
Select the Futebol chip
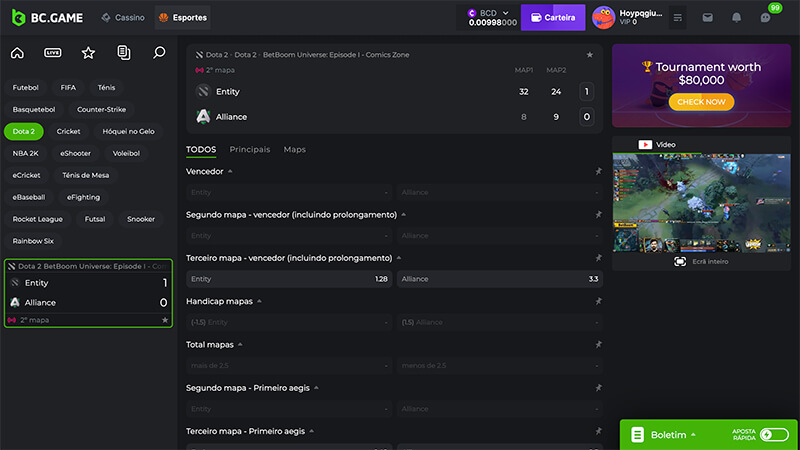(26, 87)
